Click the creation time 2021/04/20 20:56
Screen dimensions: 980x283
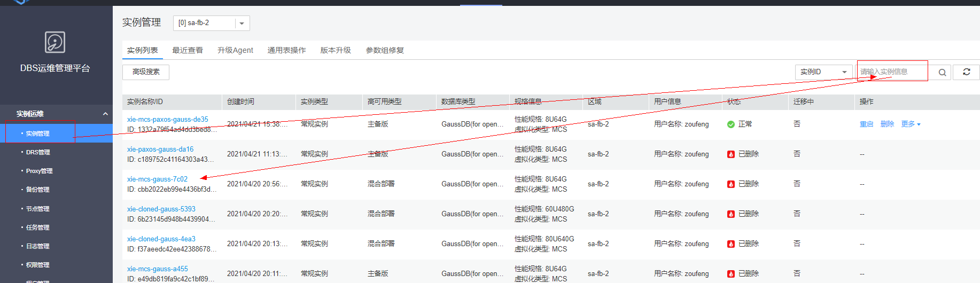pos(257,184)
